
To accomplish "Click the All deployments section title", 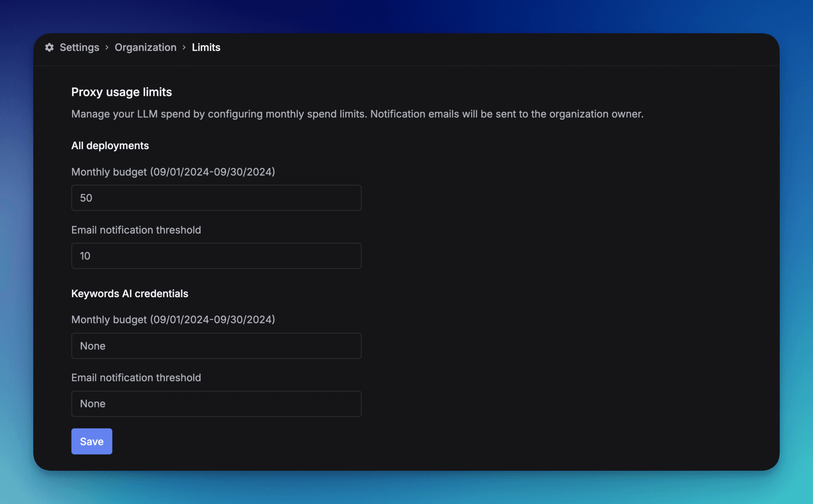I will point(110,146).
